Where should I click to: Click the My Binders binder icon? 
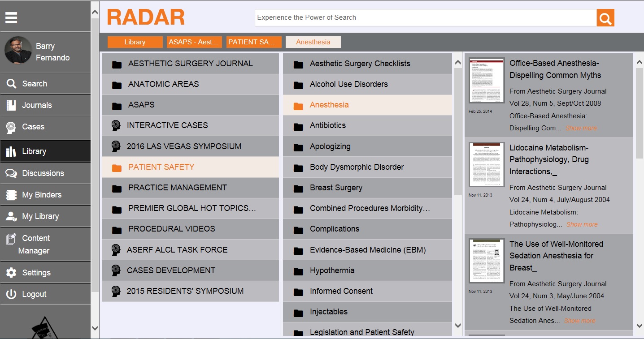pyautogui.click(x=11, y=195)
